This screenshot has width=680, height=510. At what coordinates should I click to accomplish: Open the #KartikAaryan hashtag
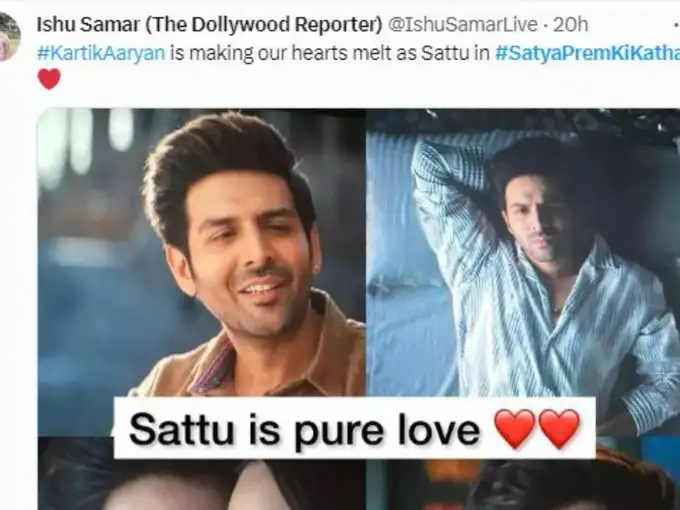[x=101, y=53]
